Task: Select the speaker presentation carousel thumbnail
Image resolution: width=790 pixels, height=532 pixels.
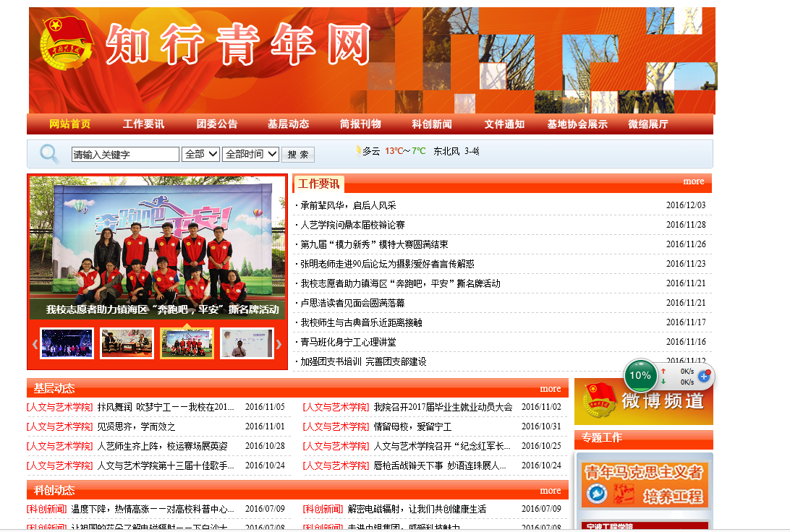Action: point(247,344)
